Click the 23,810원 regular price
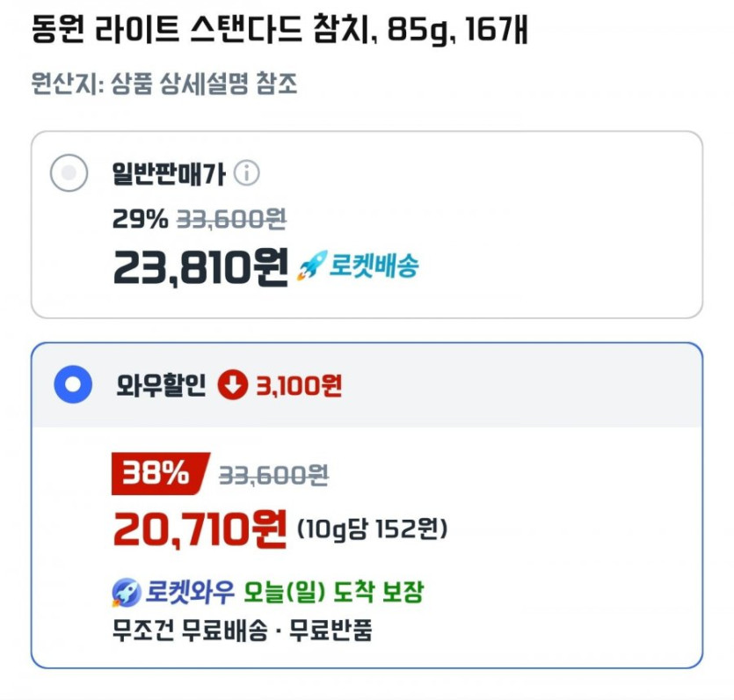Viewport: 734px width, 700px height. tap(200, 265)
